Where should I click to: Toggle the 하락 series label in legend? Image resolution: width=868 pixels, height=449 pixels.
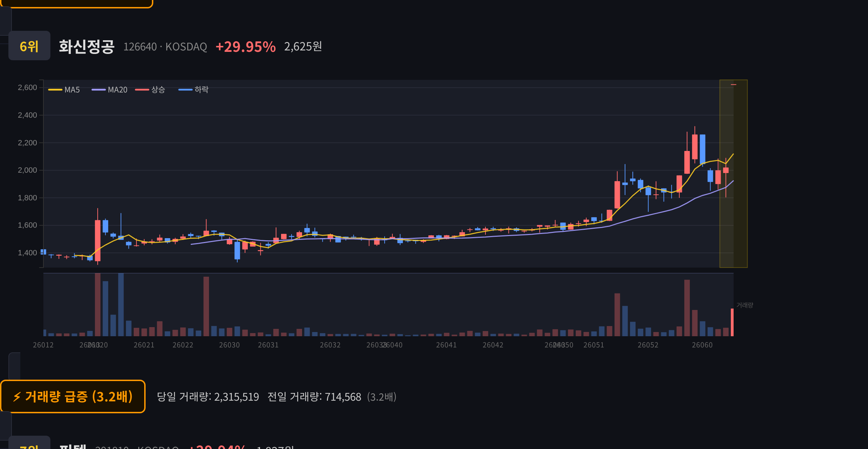202,90
